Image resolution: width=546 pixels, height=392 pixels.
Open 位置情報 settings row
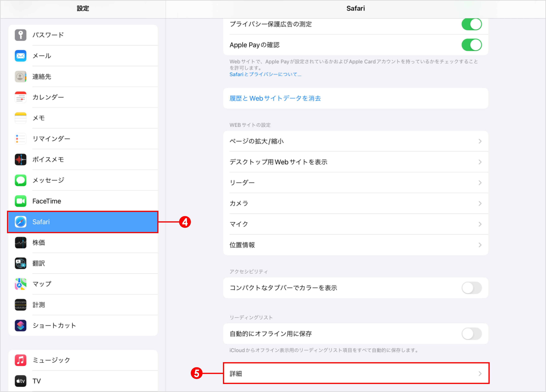[356, 245]
